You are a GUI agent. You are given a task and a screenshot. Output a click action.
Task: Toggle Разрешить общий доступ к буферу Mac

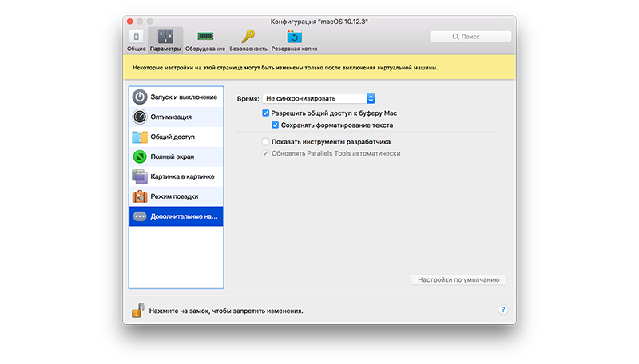point(266,113)
